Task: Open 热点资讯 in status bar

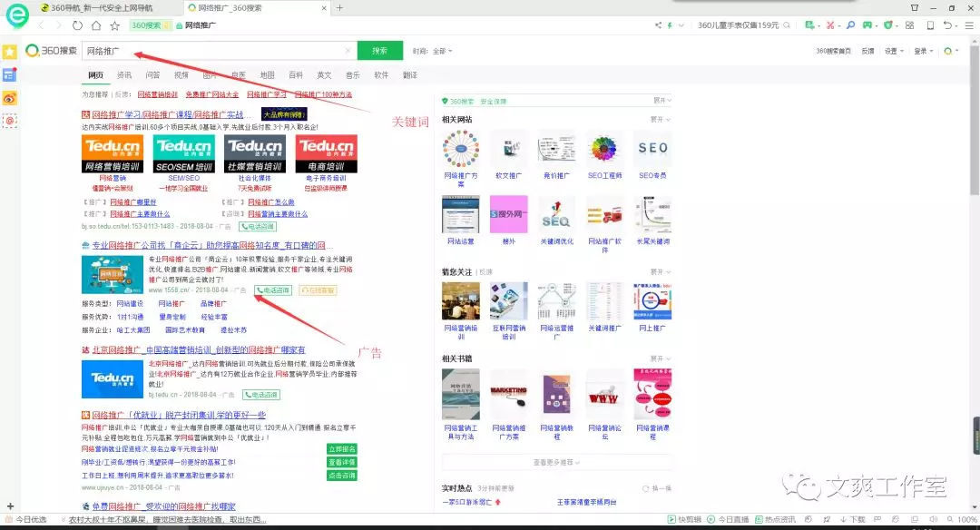Action: click(x=775, y=519)
